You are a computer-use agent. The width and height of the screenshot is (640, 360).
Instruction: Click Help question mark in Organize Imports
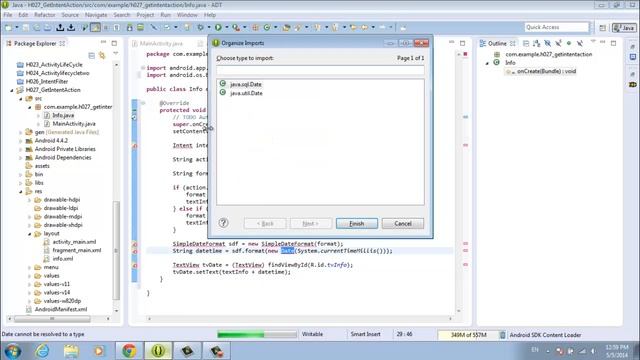[x=223, y=223]
